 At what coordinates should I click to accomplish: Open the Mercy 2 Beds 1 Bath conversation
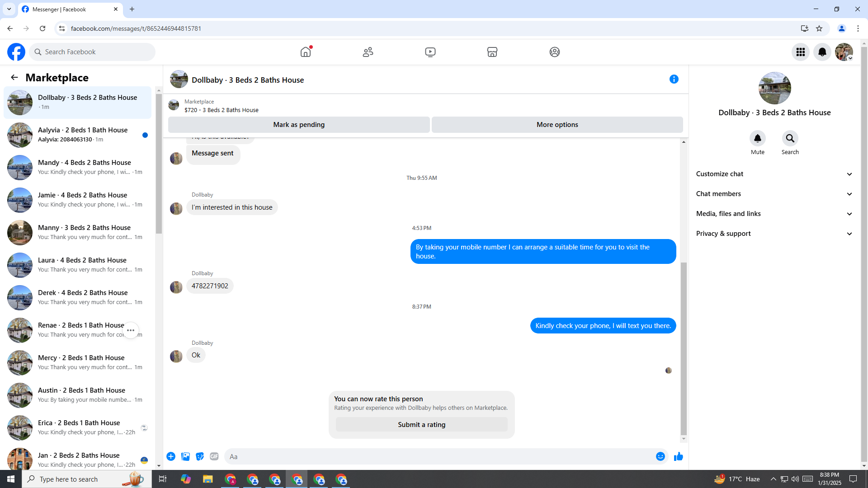pos(77,363)
